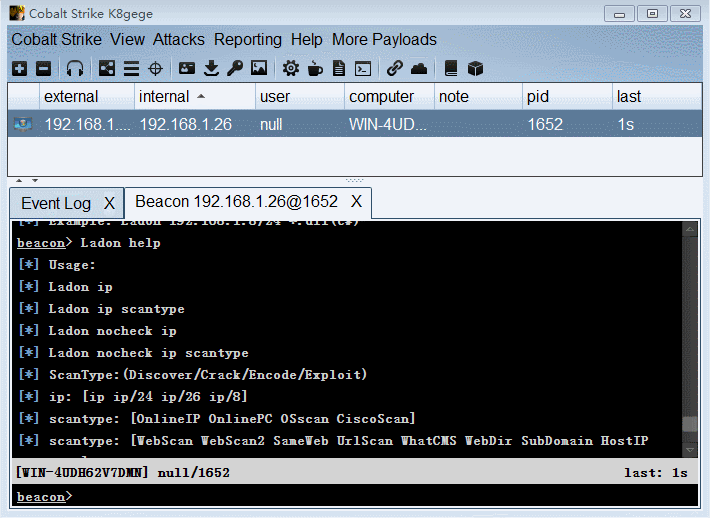Viewport: 710px width, 518px height.
Task: Open keystrokes key icon
Action: (235, 69)
